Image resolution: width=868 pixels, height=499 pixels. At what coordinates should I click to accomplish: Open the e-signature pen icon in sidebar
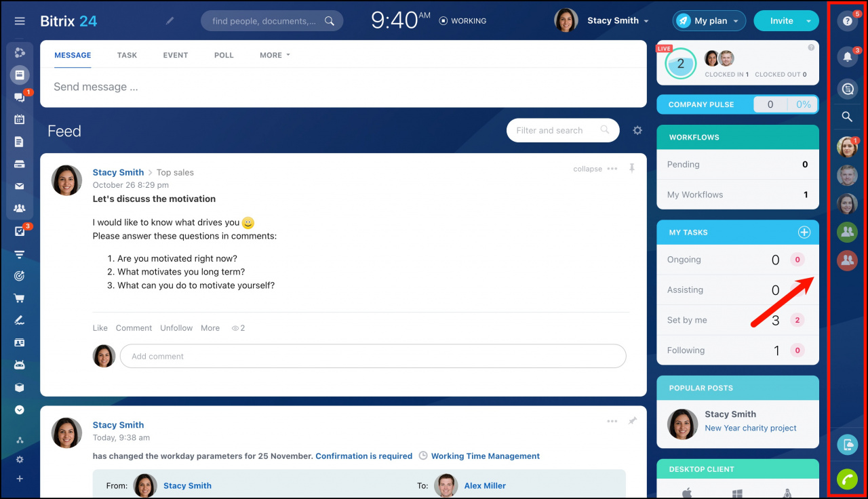pyautogui.click(x=19, y=321)
